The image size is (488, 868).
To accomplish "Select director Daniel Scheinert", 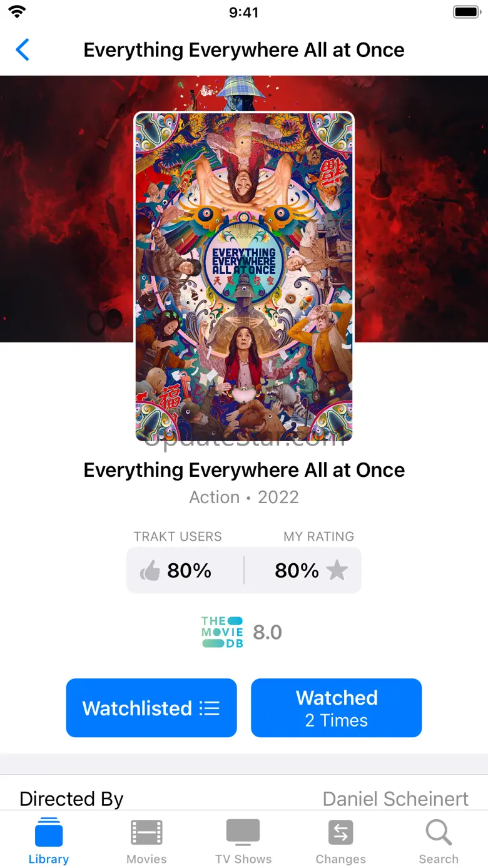I will 395,799.
